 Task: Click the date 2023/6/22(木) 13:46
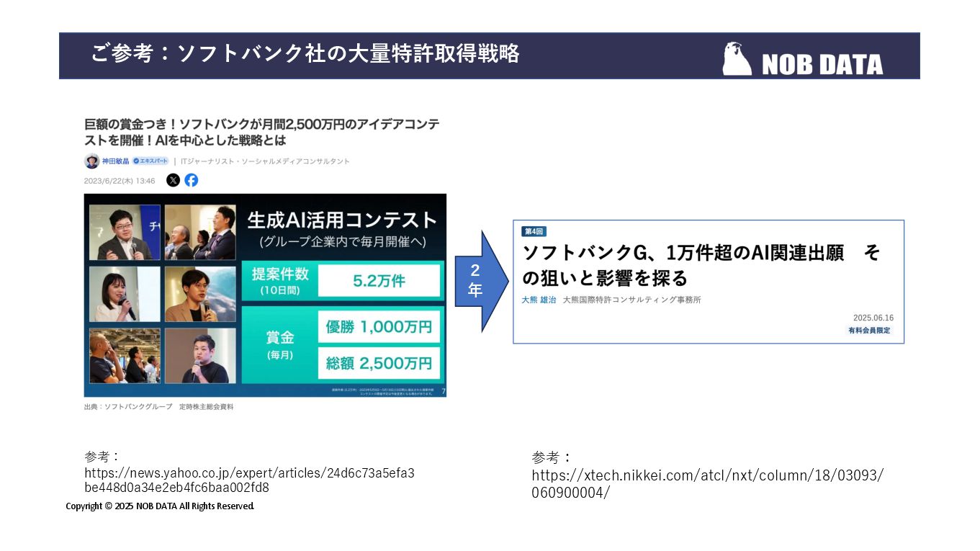(x=120, y=181)
